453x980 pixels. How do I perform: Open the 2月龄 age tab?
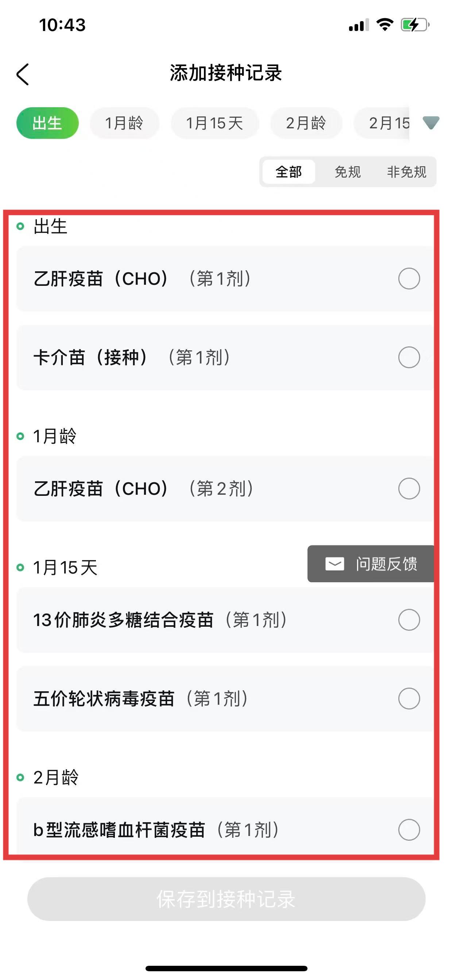[x=306, y=123]
